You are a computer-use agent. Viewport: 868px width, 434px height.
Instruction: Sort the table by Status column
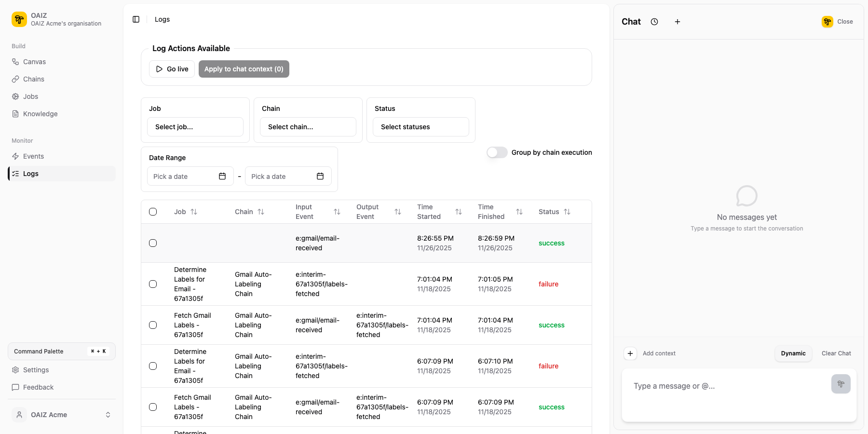point(567,212)
